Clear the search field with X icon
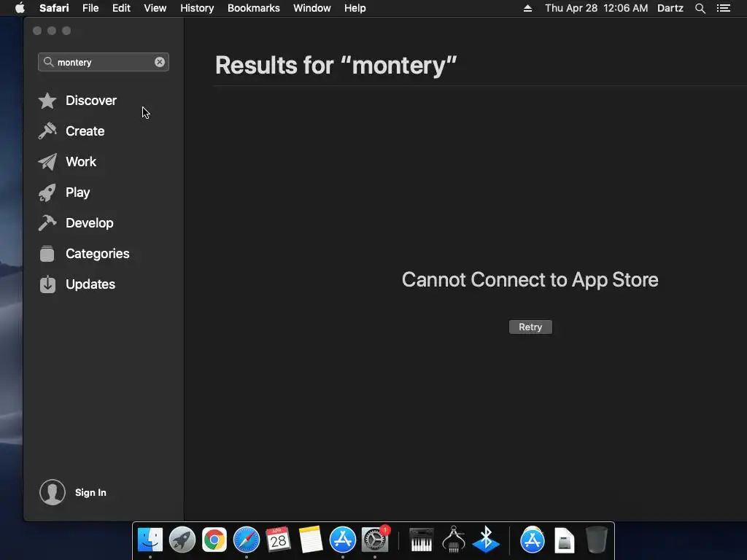747x560 pixels. tap(160, 62)
